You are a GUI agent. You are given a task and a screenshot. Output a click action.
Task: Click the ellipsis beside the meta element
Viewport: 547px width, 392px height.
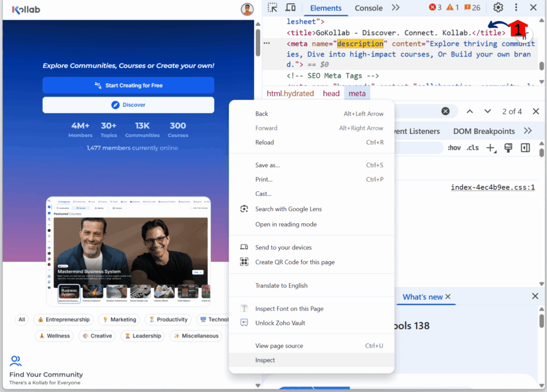coord(267,43)
